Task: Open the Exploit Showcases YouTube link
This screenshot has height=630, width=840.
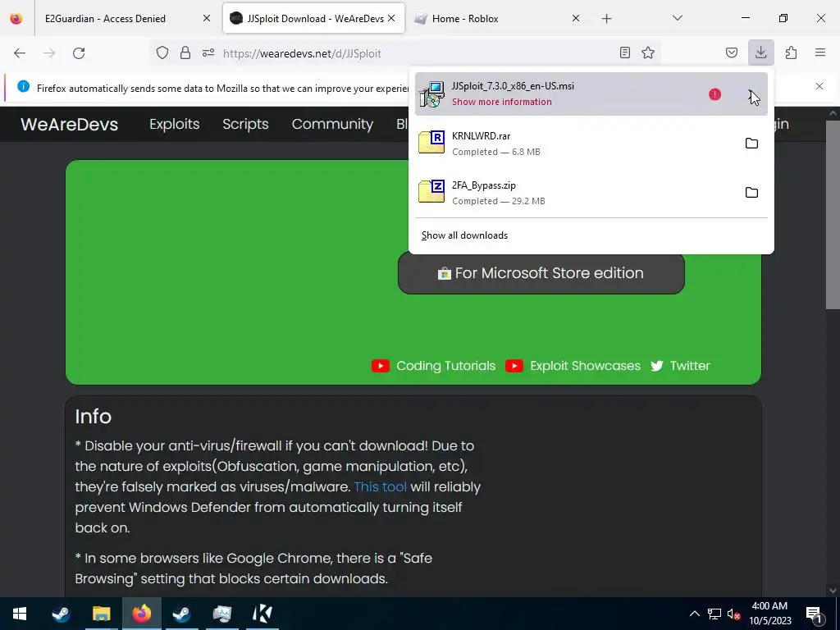Action: coord(573,366)
